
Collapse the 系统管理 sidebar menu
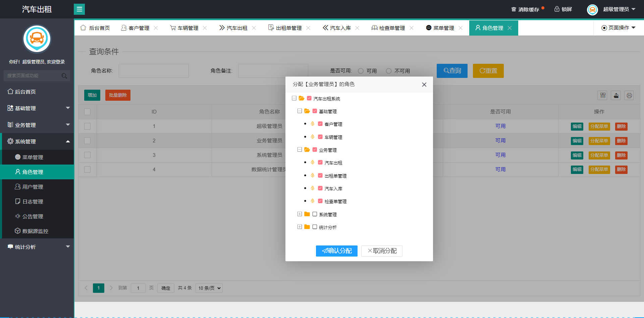point(37,141)
